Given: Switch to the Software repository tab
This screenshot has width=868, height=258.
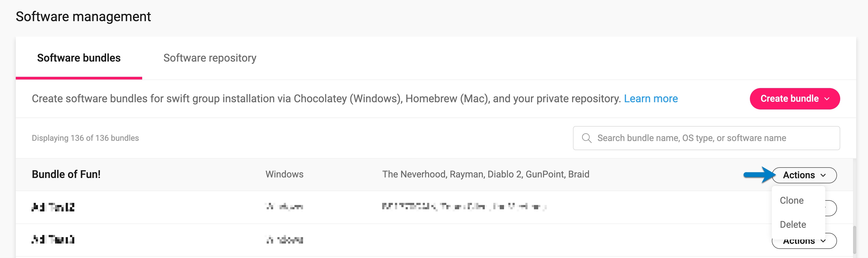Looking at the screenshot, I should [210, 58].
